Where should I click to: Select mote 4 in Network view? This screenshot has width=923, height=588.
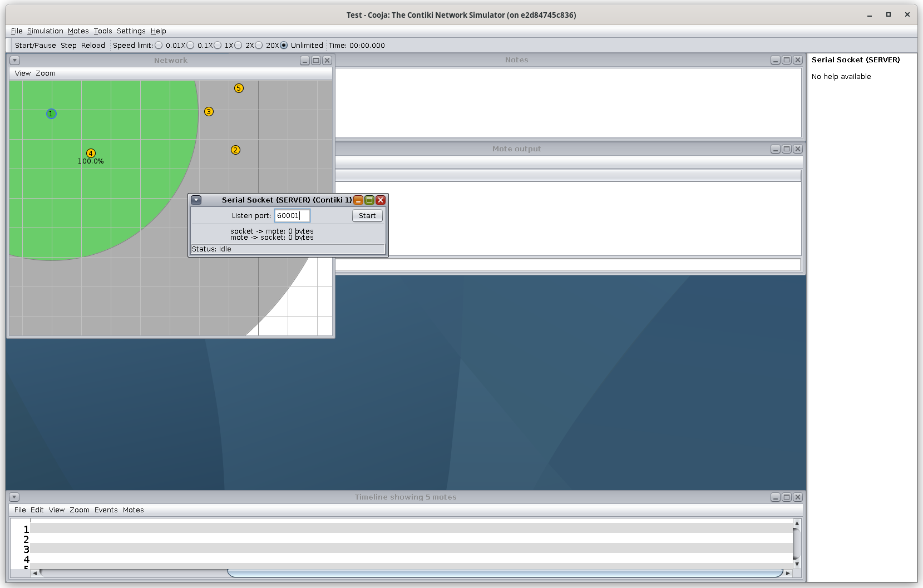(x=91, y=153)
